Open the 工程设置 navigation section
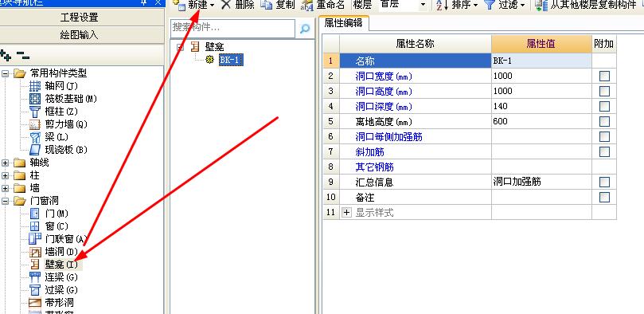 point(80,18)
